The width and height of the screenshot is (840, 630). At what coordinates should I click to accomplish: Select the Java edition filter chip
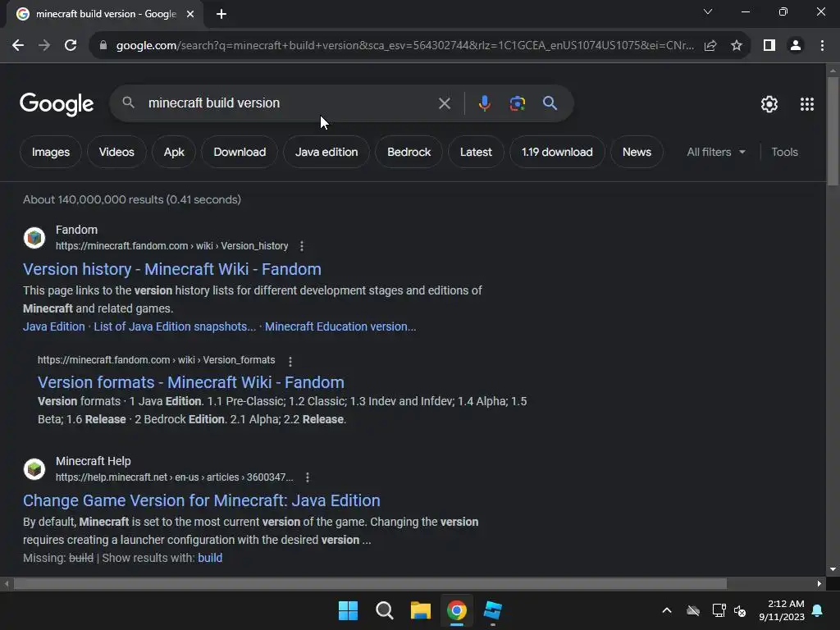point(326,152)
